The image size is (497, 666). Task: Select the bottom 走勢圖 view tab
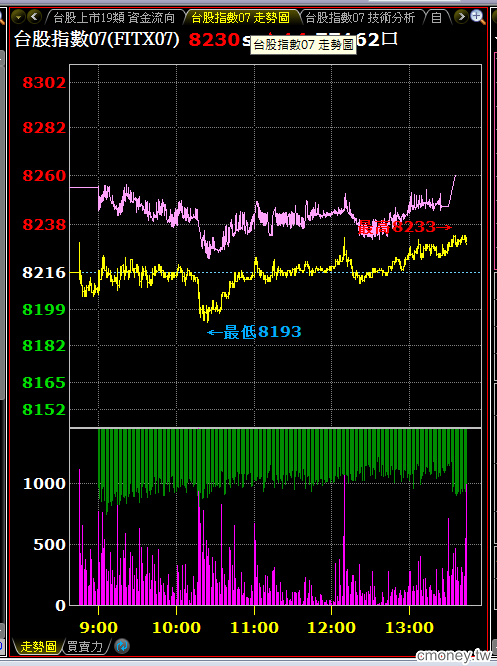pyautogui.click(x=38, y=646)
